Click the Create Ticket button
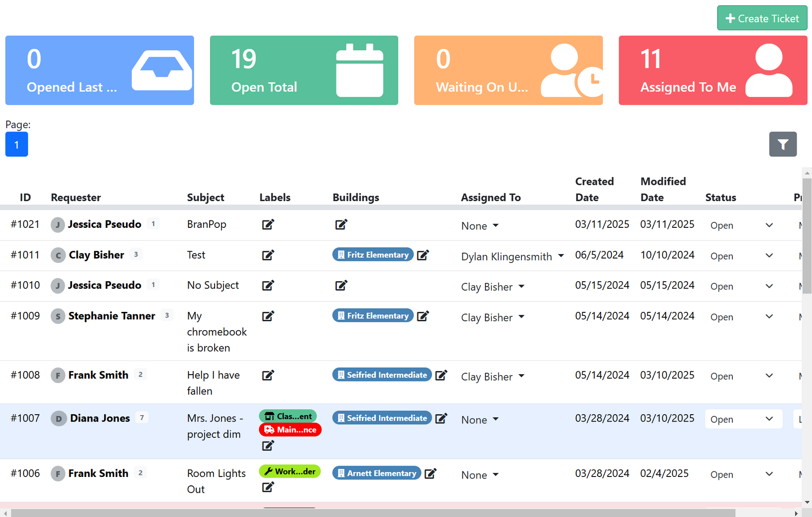The height and width of the screenshot is (517, 812). pos(762,18)
